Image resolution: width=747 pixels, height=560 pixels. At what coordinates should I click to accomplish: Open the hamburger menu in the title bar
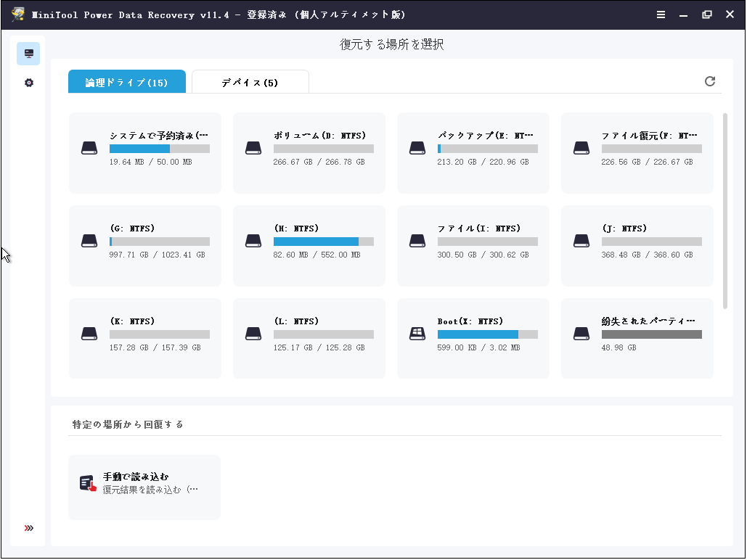[661, 14]
